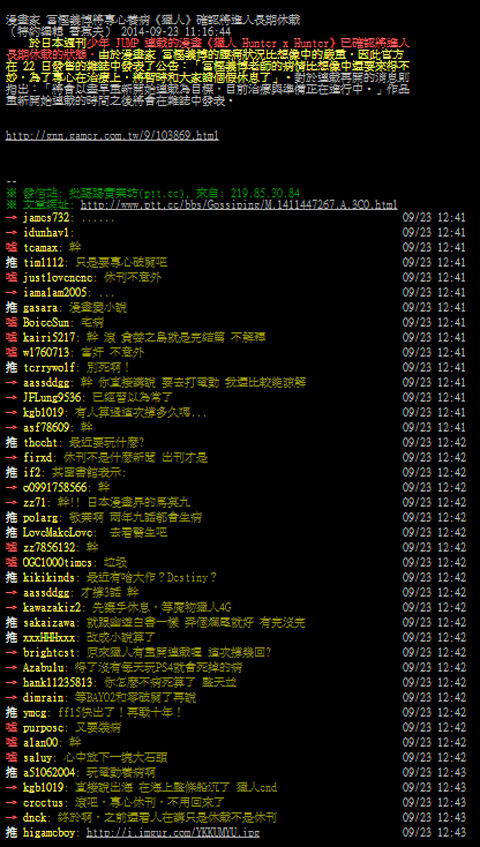This screenshot has width=480, height=847.
Task: Click the post date 2014-09-23 11:16:44
Action: pyautogui.click(x=173, y=32)
